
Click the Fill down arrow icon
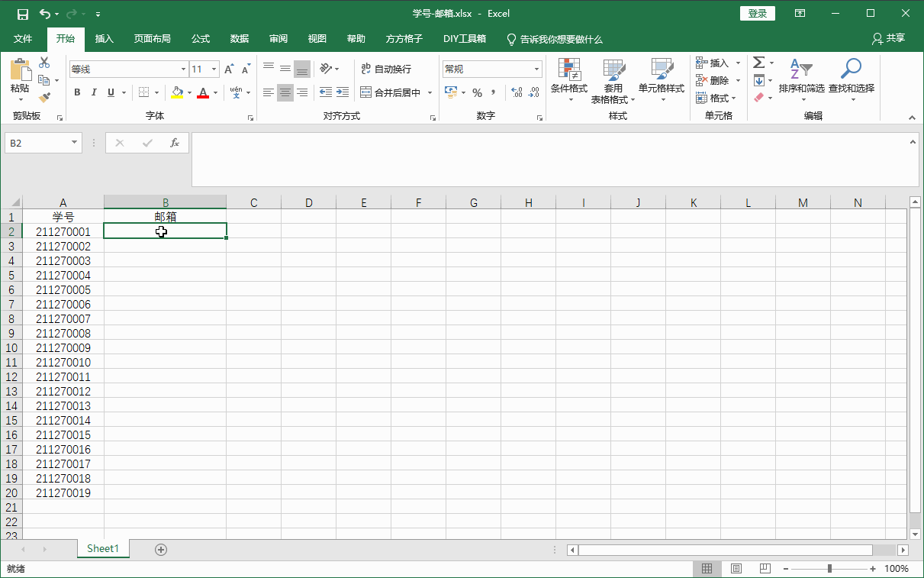click(759, 80)
